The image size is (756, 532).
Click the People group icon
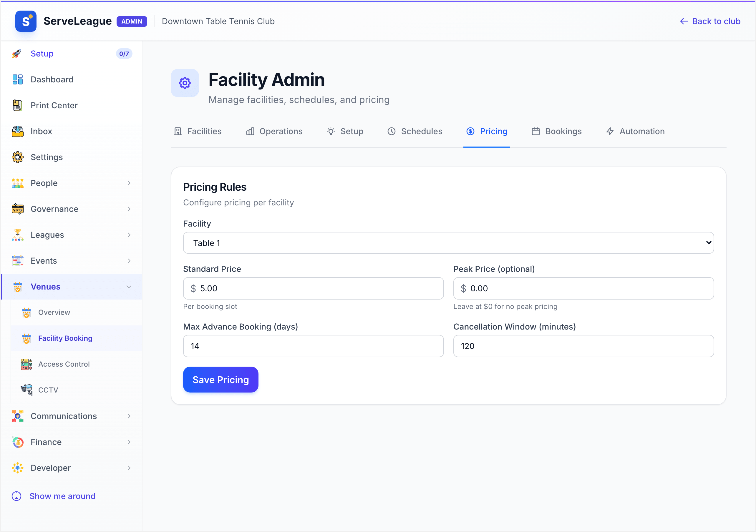click(x=17, y=183)
